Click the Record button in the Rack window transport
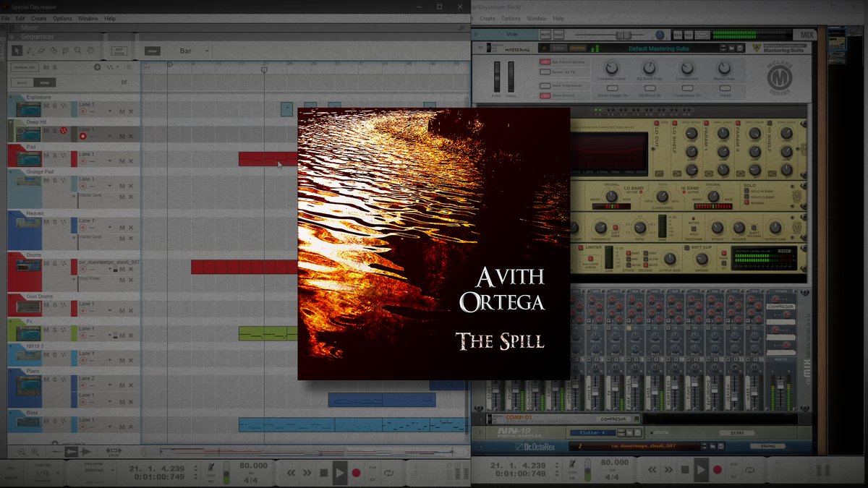This screenshot has width=868, height=488. click(x=717, y=471)
